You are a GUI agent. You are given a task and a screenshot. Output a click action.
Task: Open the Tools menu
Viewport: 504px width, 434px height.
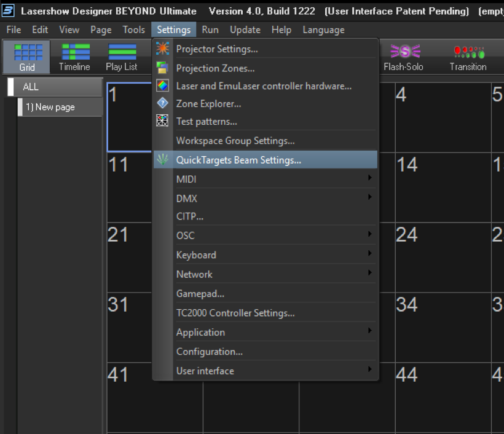click(x=134, y=30)
